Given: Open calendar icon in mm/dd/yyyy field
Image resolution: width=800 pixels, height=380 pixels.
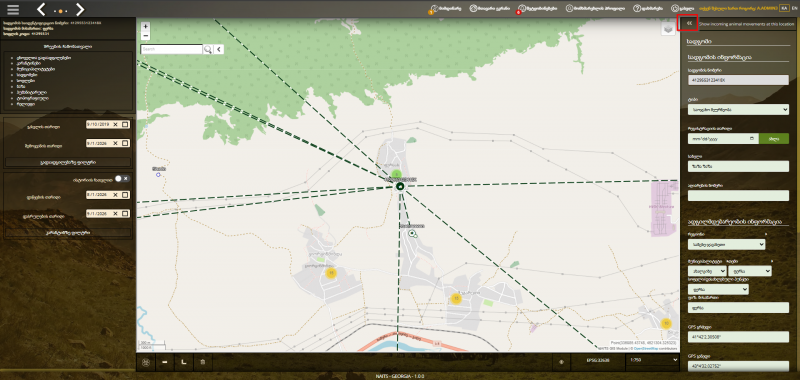Looking at the screenshot, I should tap(751, 138).
